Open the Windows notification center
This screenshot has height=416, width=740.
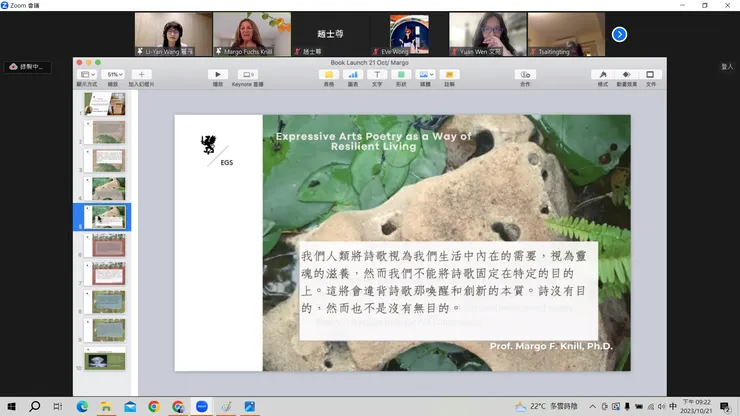tap(725, 407)
